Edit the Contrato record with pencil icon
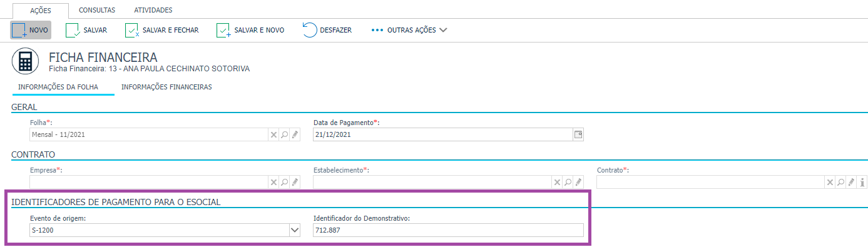Viewport: 868px width, 252px height. point(851,182)
